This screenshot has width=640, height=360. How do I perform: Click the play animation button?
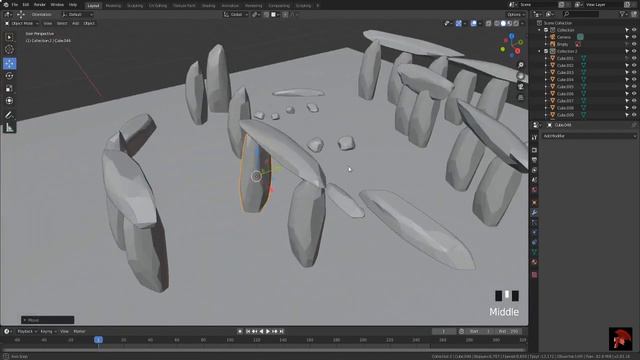(x=268, y=331)
